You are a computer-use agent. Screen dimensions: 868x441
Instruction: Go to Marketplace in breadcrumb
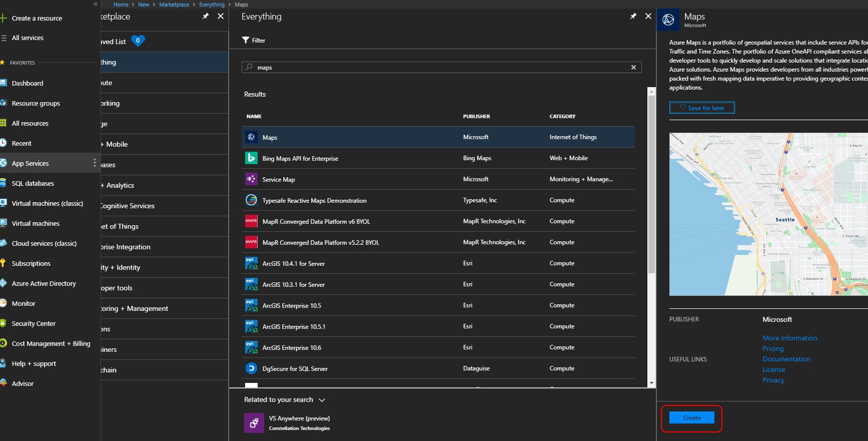click(174, 5)
